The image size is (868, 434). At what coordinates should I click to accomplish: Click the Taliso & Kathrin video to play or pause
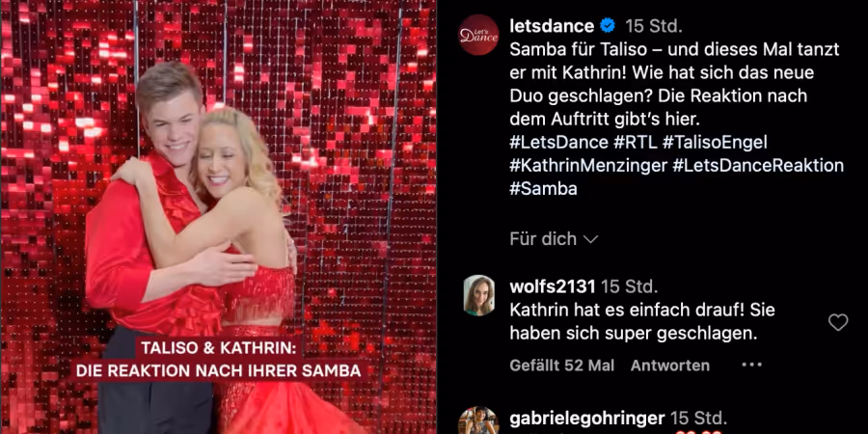219,217
